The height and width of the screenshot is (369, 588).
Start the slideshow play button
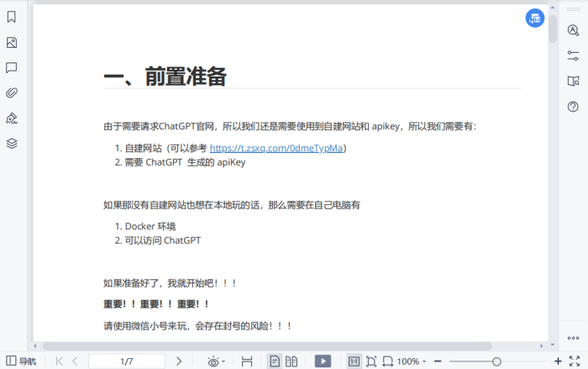323,361
